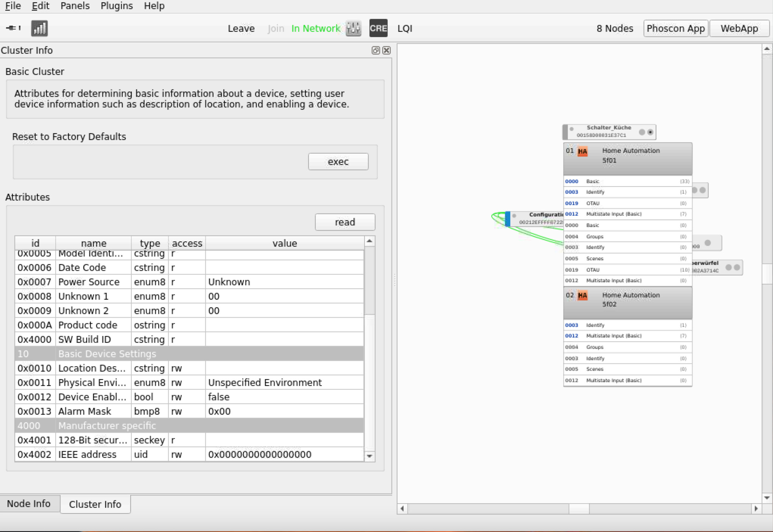Click the HA icon of endpoint 02
The width and height of the screenshot is (773, 532).
[583, 296]
